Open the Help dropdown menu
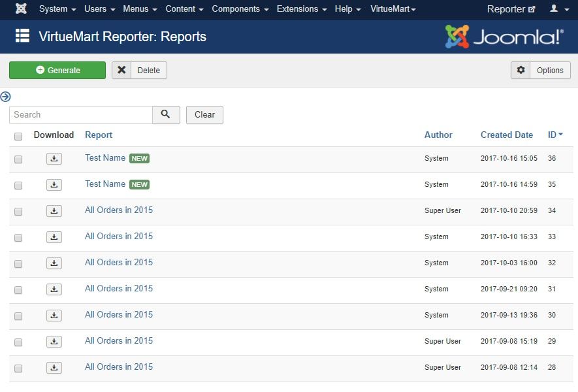 click(x=347, y=9)
